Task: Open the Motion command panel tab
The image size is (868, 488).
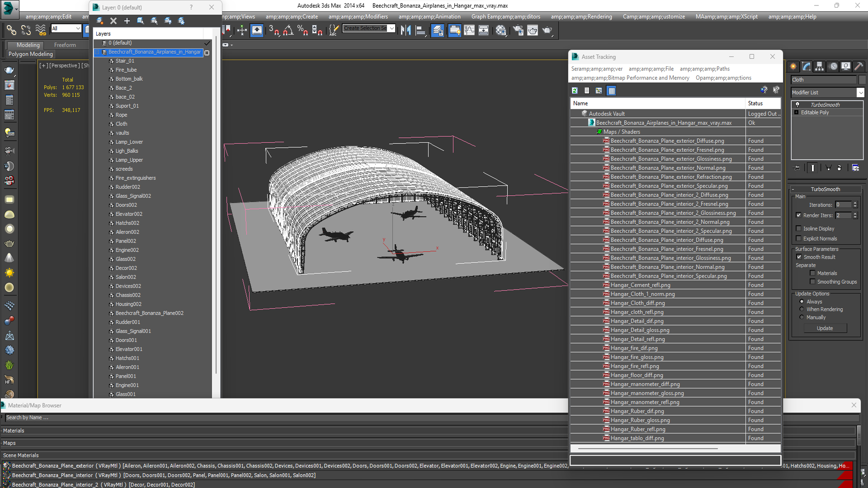Action: (x=833, y=66)
